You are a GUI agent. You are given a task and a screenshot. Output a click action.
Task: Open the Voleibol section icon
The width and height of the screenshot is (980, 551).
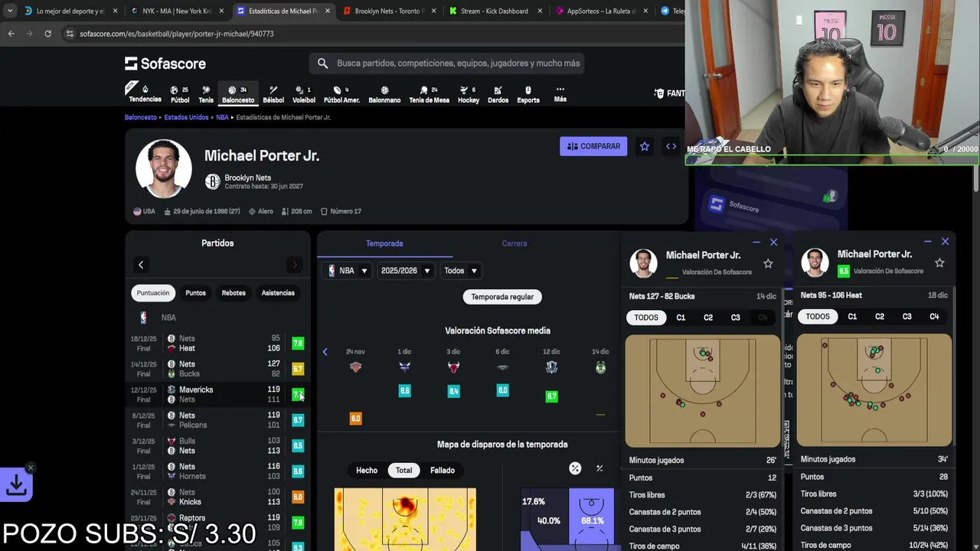[304, 94]
